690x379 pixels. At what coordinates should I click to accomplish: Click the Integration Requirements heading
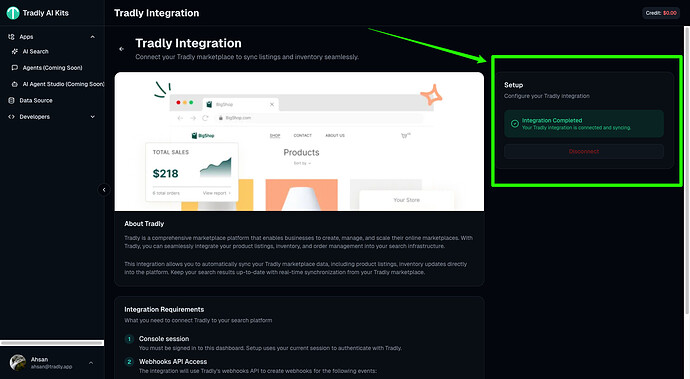tap(164, 309)
